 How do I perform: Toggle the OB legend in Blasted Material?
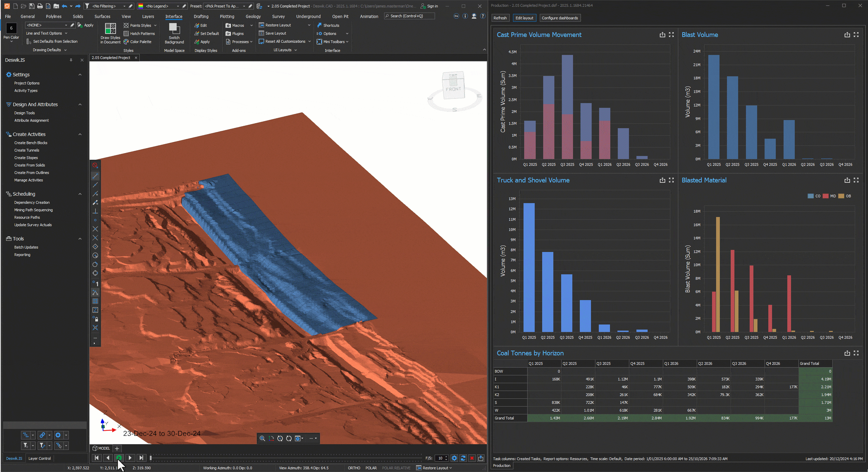845,196
